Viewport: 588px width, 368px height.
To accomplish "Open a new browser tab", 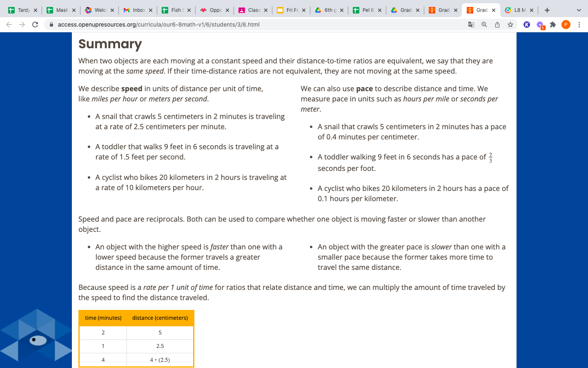I will (x=547, y=10).
